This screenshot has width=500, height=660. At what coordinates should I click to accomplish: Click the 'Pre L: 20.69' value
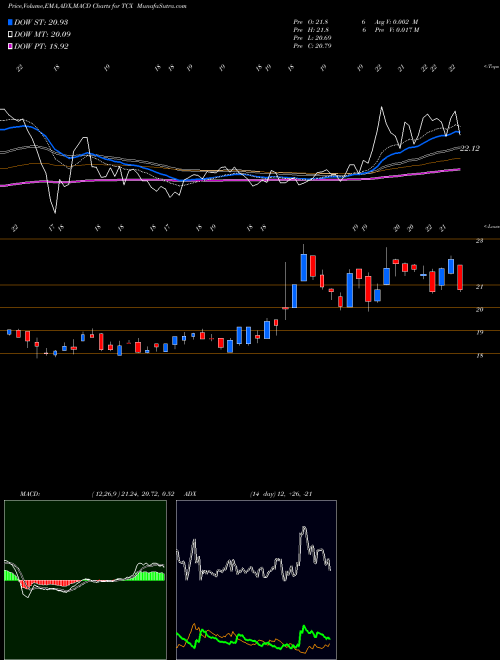312,38
